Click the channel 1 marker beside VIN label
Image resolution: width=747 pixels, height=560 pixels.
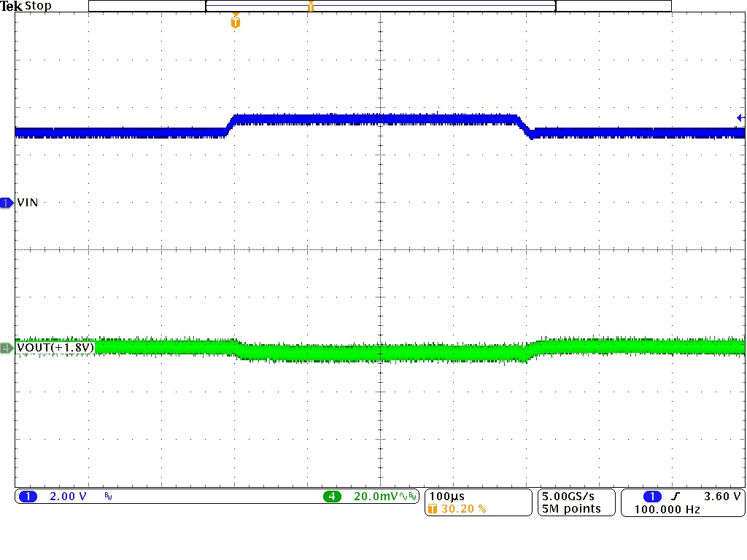[x=7, y=203]
